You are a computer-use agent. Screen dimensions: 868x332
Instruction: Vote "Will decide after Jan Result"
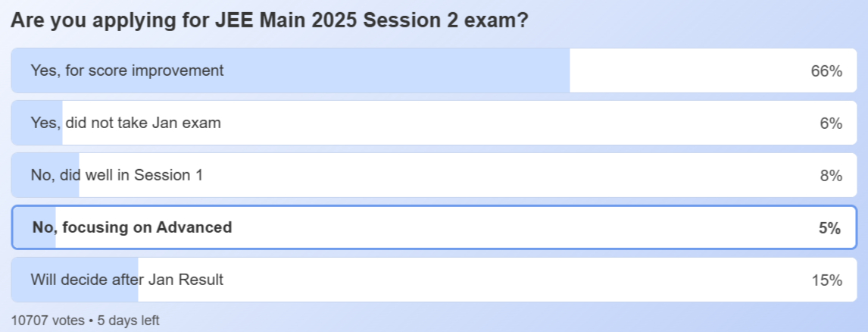point(127,280)
